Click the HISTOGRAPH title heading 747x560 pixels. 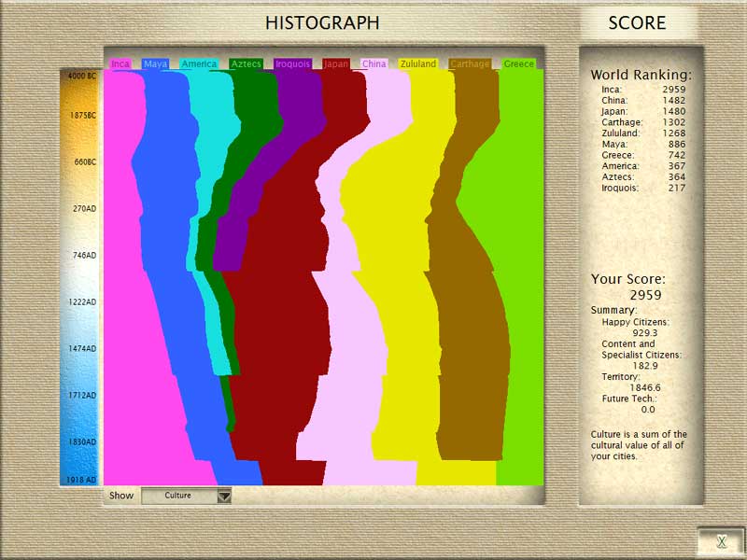click(322, 22)
